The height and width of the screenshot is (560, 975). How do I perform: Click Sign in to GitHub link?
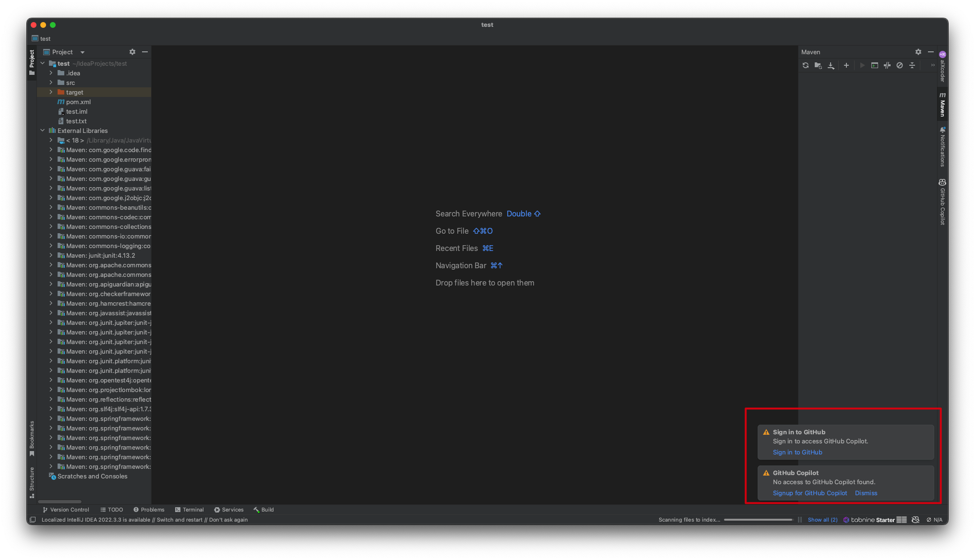tap(797, 452)
